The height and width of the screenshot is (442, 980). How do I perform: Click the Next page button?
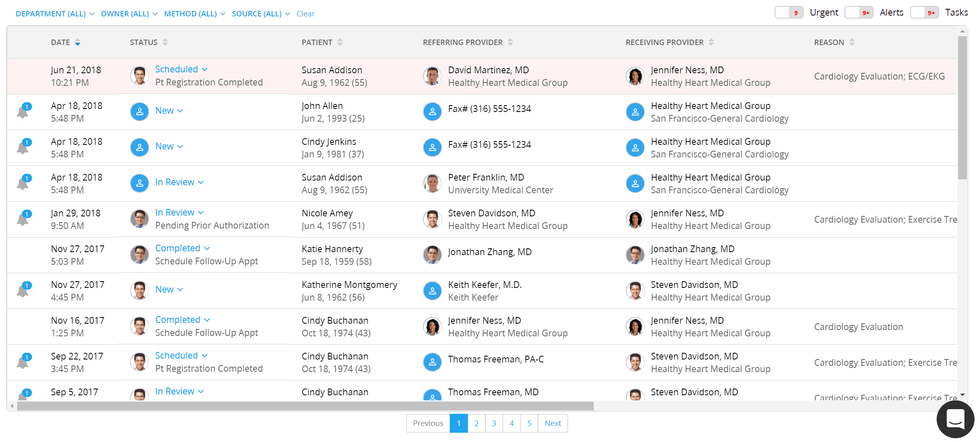click(552, 423)
